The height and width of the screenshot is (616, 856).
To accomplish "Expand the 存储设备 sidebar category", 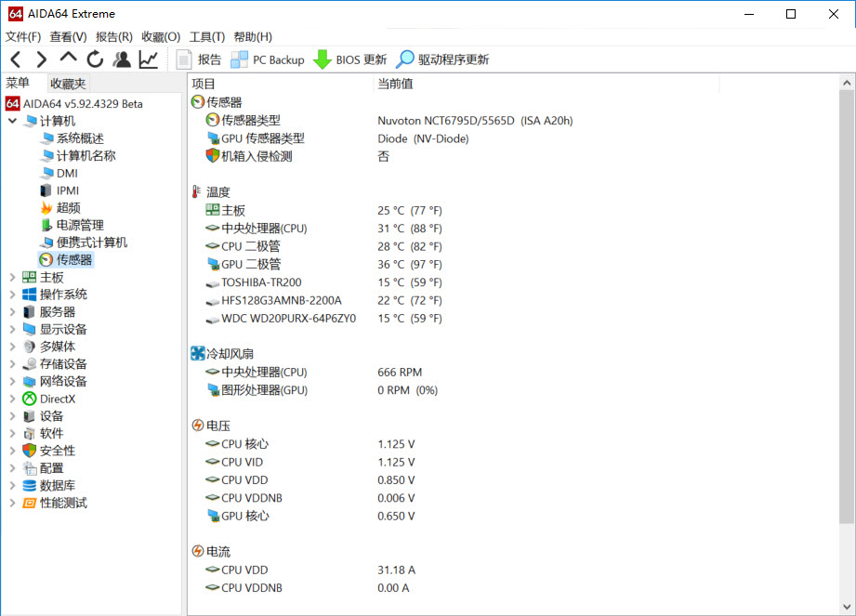I will pos(13,363).
